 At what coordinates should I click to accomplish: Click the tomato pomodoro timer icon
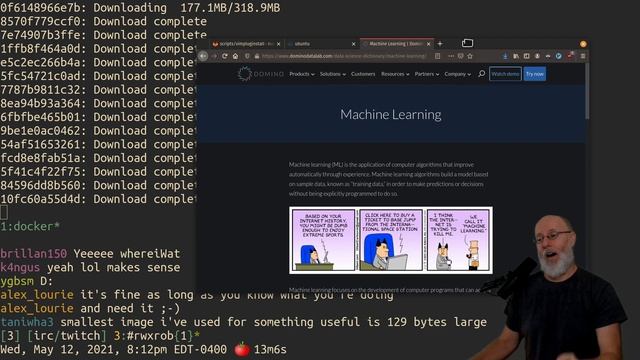point(242,349)
